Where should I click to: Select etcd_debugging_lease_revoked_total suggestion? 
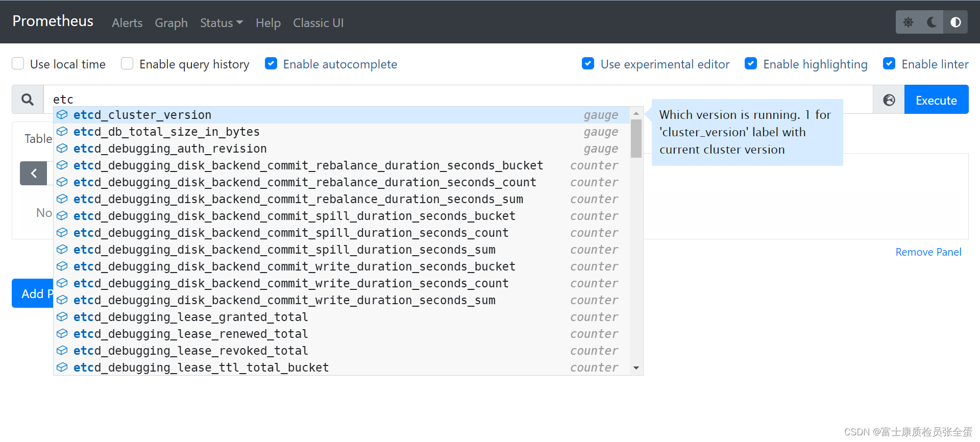click(x=341, y=351)
